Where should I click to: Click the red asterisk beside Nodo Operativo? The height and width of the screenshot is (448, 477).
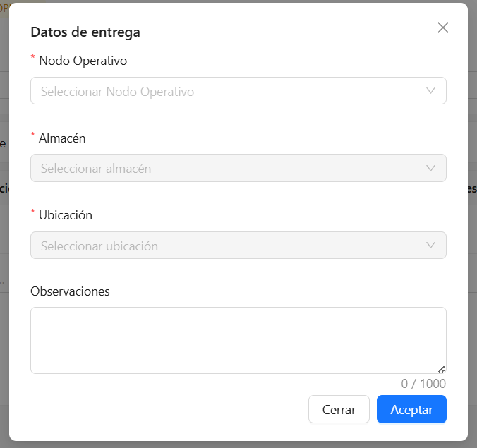click(x=33, y=57)
